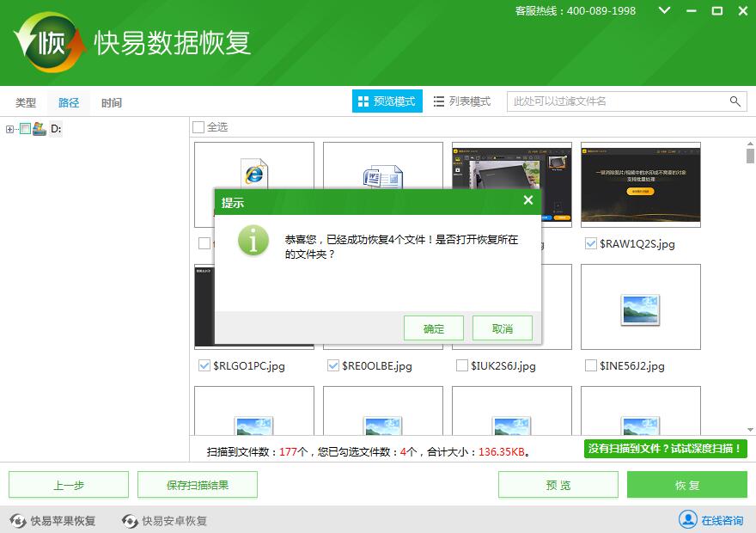
Task: Close the 提示 dialog with X icon
Action: tap(528, 201)
